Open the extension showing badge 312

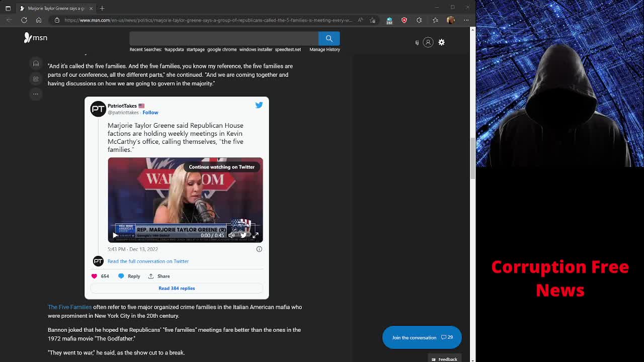click(x=389, y=21)
